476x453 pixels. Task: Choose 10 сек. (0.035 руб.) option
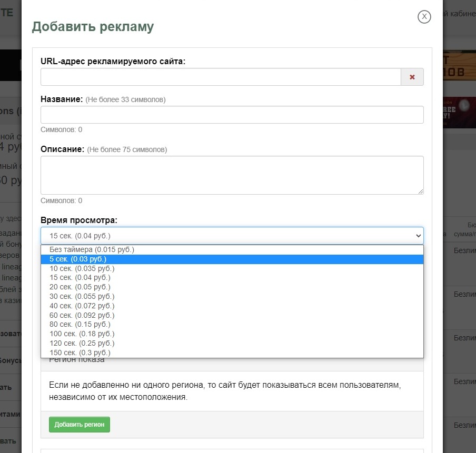click(x=82, y=268)
